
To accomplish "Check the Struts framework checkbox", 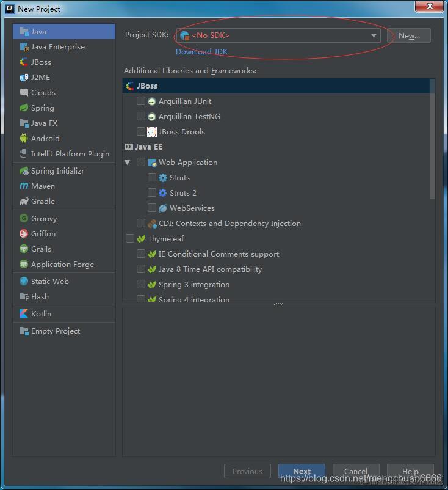I will 152,177.
